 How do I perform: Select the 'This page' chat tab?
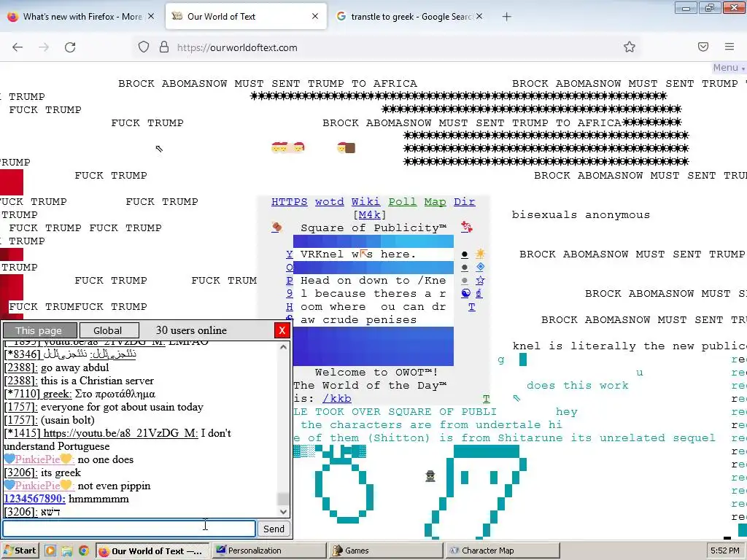click(x=39, y=330)
